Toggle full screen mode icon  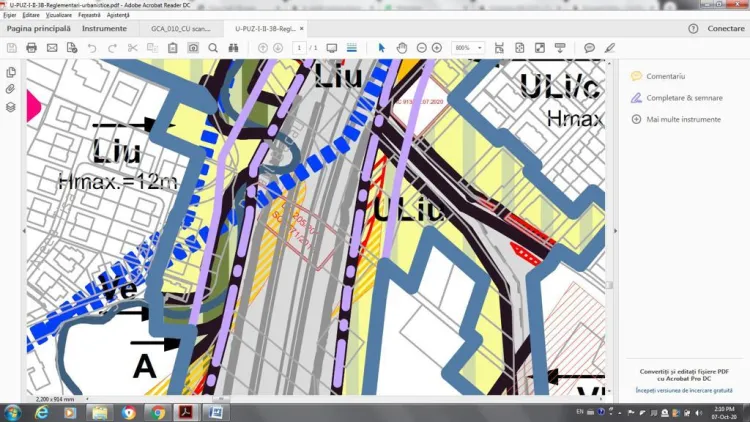540,48
